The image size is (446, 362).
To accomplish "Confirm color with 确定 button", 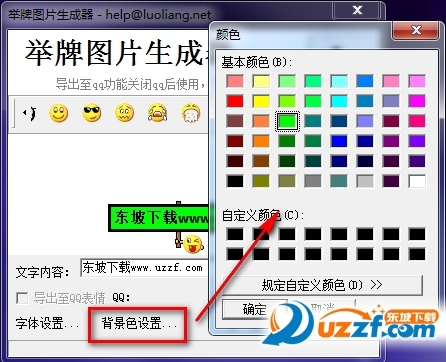I will tap(255, 309).
